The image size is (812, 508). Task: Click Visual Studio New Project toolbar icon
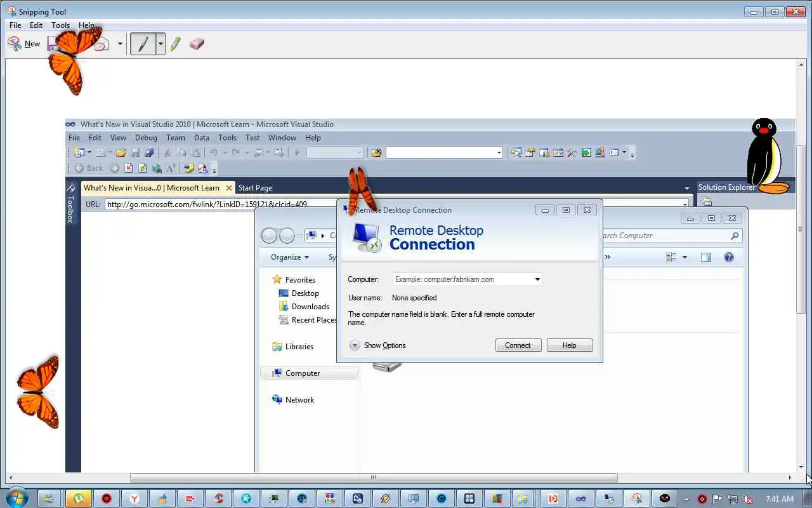(x=79, y=152)
